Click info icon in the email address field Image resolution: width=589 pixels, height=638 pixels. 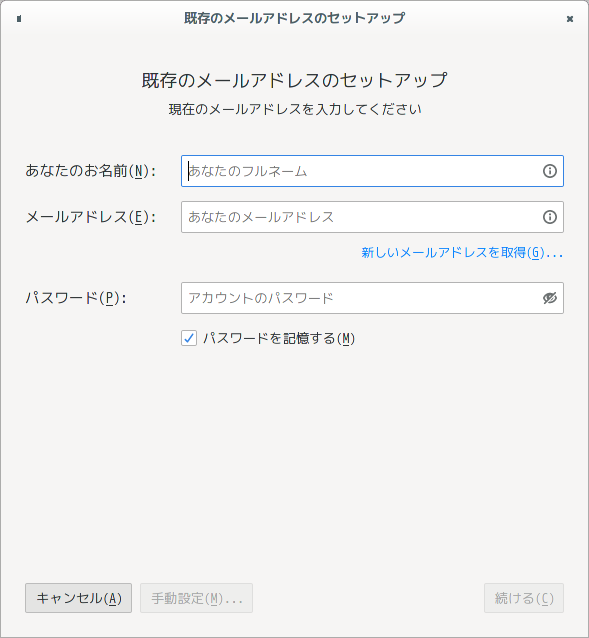(550, 217)
